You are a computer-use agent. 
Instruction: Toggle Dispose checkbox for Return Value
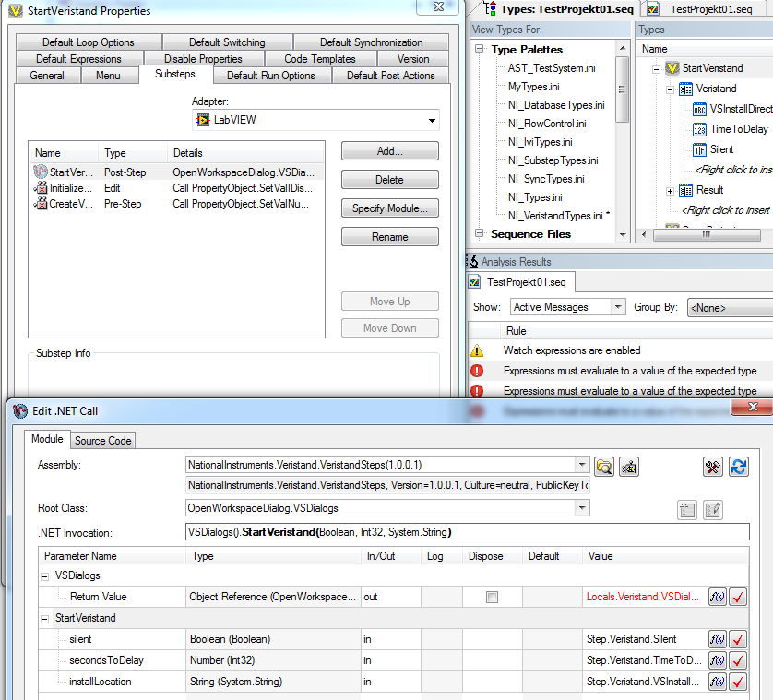coord(492,597)
